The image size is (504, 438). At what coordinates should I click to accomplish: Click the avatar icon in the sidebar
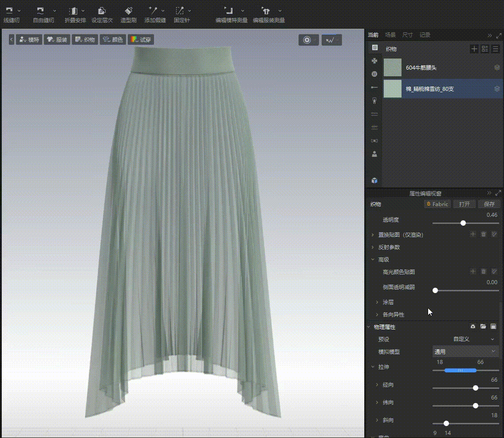[x=374, y=154]
